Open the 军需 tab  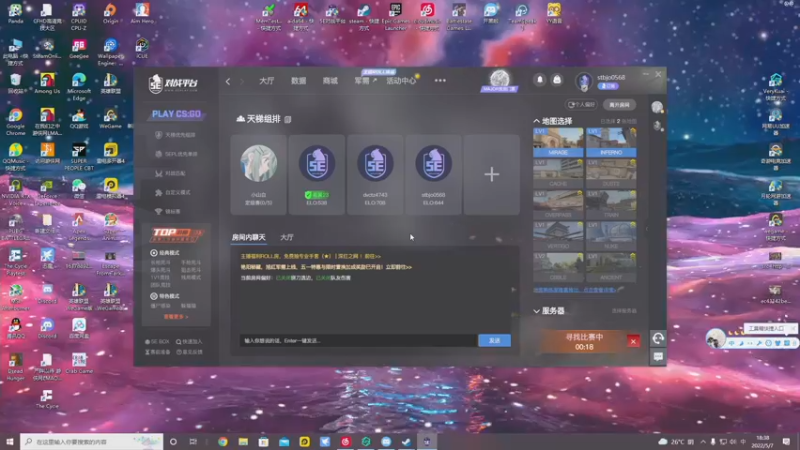click(x=365, y=81)
